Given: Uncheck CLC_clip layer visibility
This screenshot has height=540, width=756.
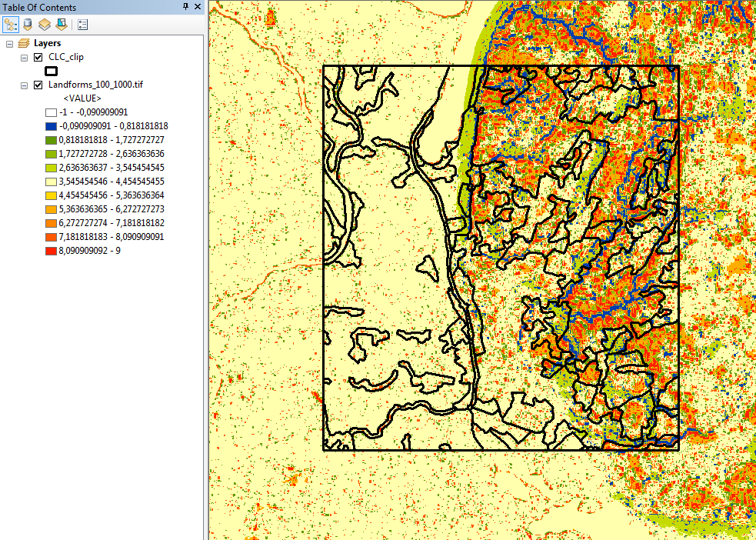Looking at the screenshot, I should coord(38,58).
